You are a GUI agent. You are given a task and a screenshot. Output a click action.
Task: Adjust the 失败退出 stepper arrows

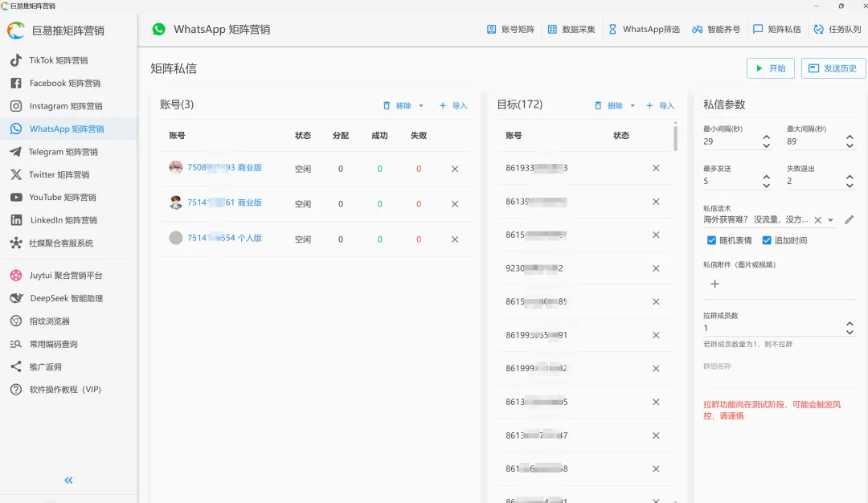(850, 181)
